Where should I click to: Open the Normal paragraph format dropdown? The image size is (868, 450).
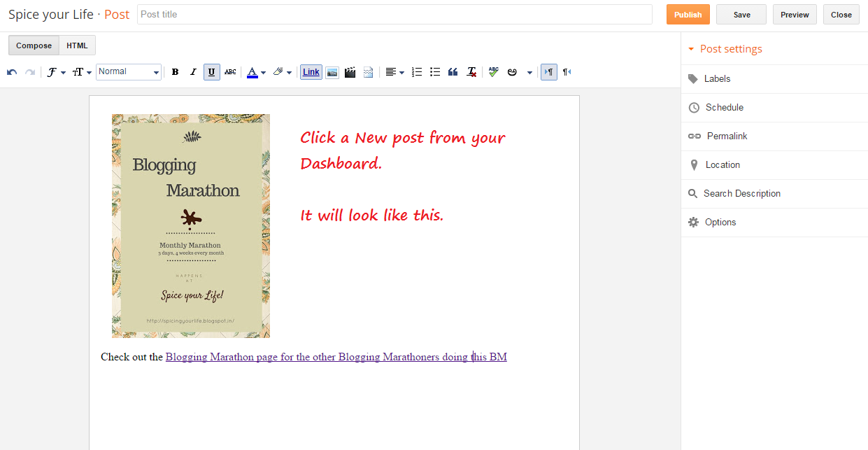[x=129, y=72]
